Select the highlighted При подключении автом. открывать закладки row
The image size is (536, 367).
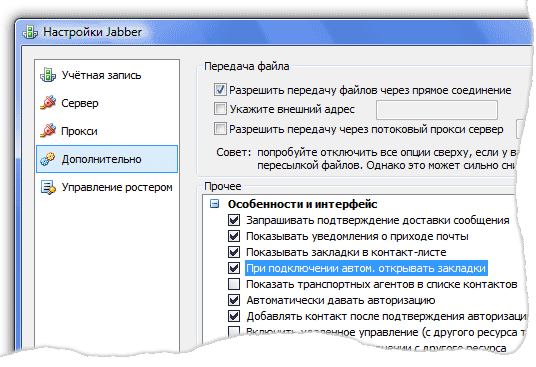[366, 269]
